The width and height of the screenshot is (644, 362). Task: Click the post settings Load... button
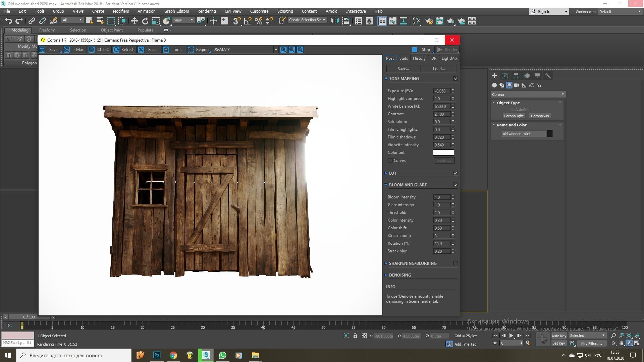439,68
